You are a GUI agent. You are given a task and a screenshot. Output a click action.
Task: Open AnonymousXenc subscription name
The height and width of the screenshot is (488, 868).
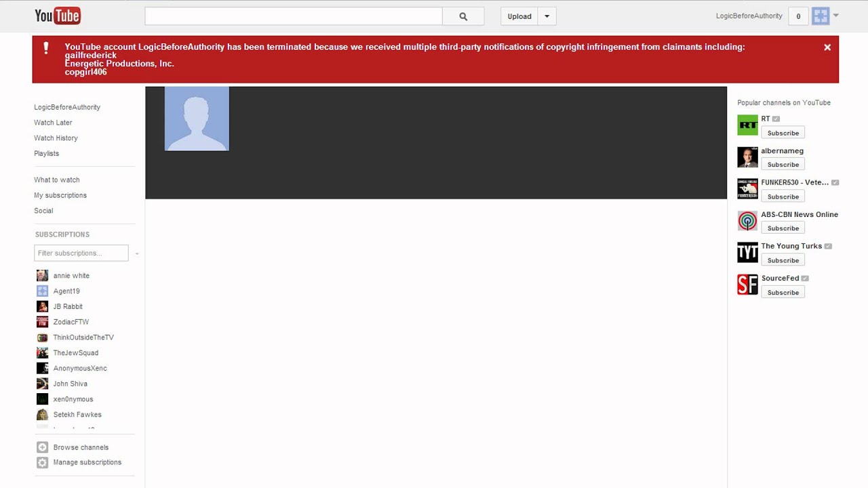pos(80,369)
